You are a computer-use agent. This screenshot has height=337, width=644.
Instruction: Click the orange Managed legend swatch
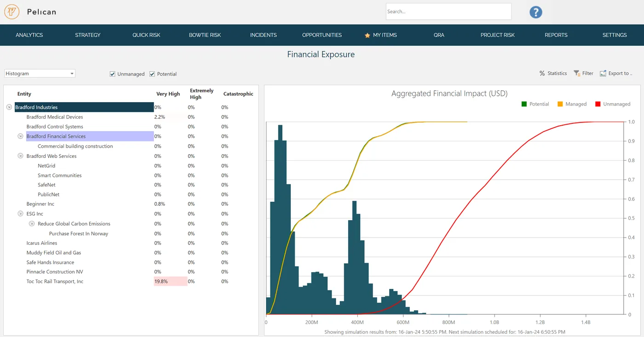click(x=560, y=104)
